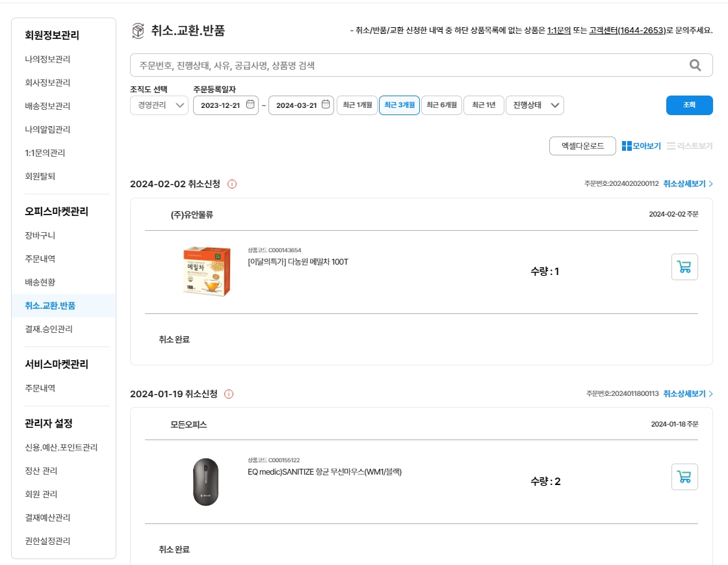Open the 진행상태 status dropdown

(535, 105)
